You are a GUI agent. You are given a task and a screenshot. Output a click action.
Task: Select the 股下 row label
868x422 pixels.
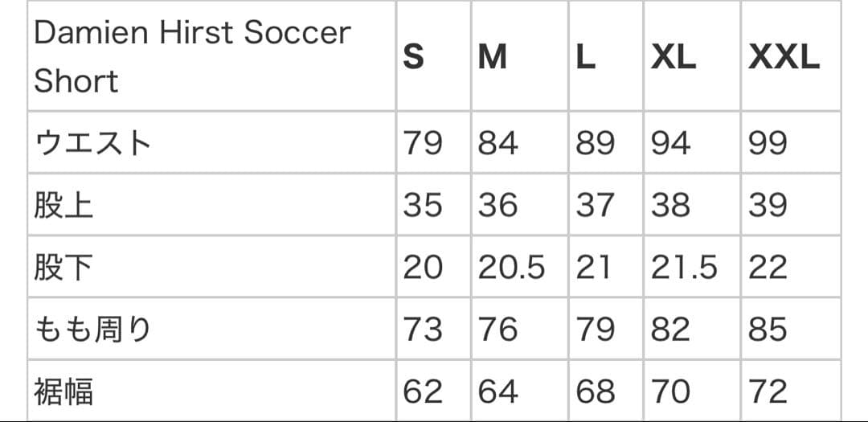[64, 268]
